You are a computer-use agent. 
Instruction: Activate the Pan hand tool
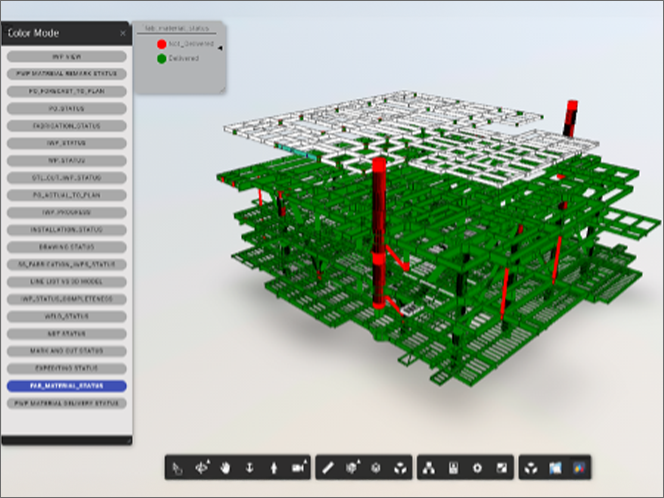click(x=227, y=467)
